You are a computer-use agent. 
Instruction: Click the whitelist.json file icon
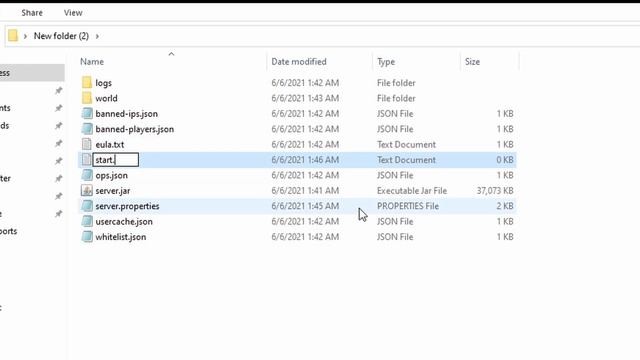[87, 237]
